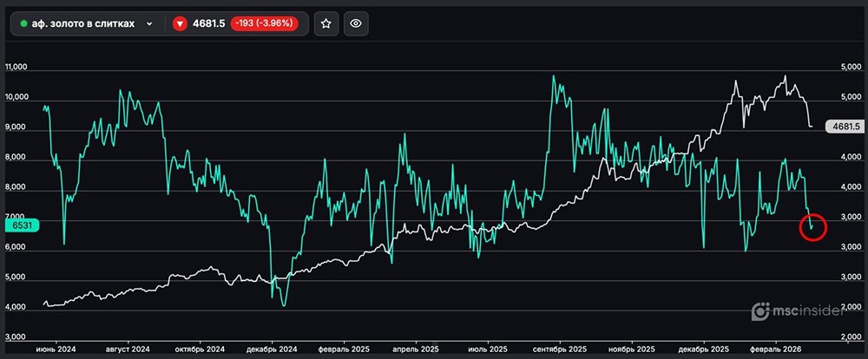Toggle the eye visibility button
The image size is (868, 359).
pyautogui.click(x=354, y=24)
